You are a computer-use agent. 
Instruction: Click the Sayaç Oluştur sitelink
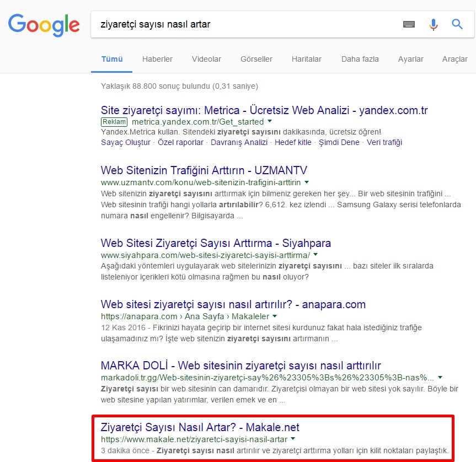pyautogui.click(x=126, y=142)
